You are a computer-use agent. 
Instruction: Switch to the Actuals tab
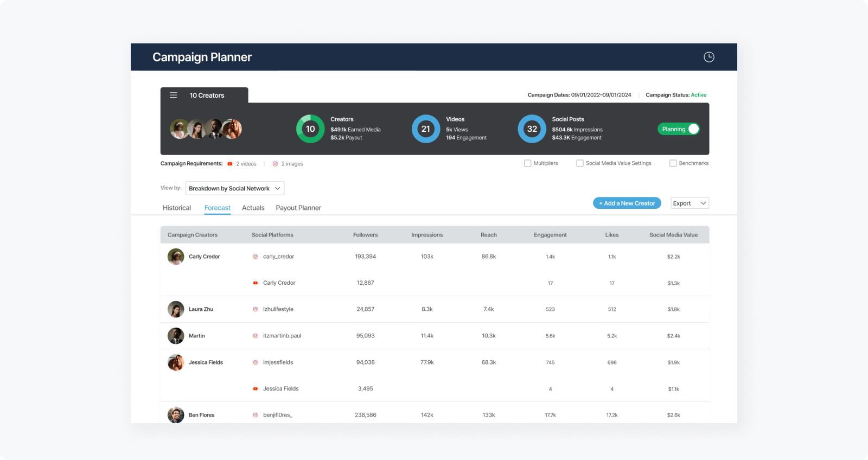pyautogui.click(x=253, y=208)
